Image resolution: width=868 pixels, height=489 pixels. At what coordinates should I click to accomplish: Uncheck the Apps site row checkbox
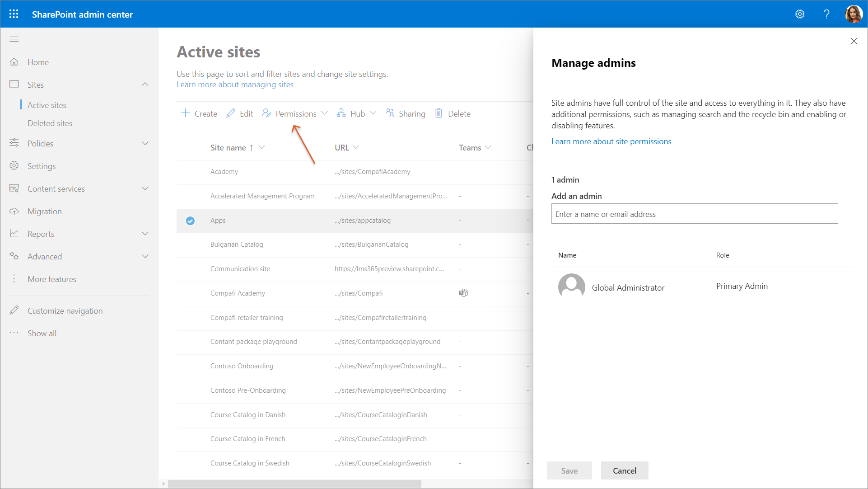190,221
